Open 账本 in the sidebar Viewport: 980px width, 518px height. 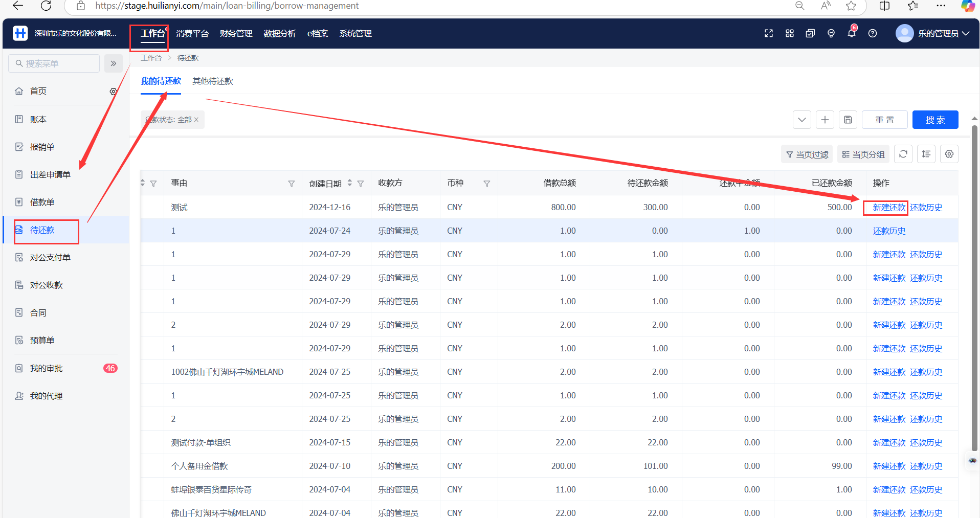click(38, 119)
